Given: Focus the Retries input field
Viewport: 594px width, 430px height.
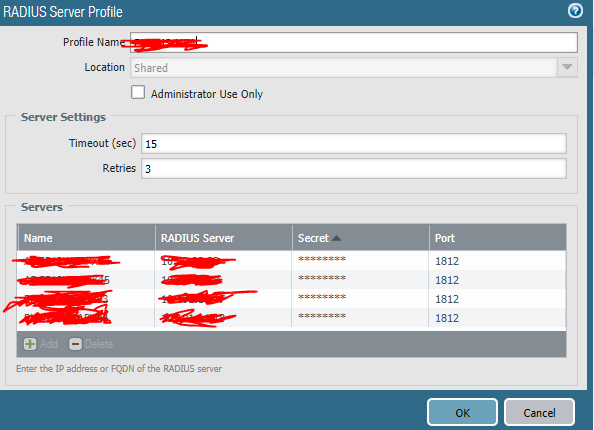Looking at the screenshot, I should point(354,169).
